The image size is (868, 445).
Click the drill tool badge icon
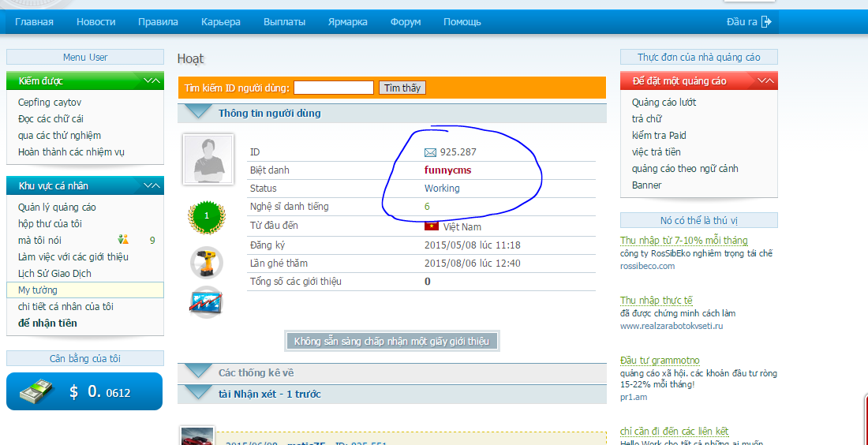(x=207, y=262)
